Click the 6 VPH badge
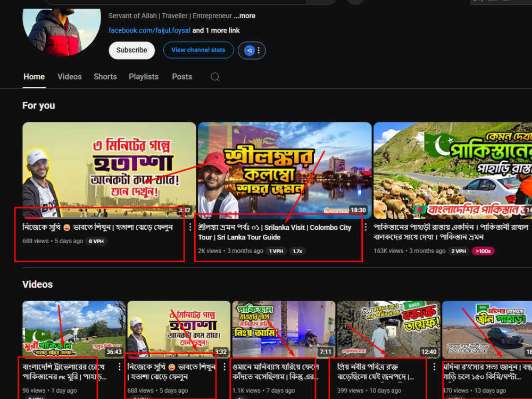The image size is (532, 399). [96, 241]
